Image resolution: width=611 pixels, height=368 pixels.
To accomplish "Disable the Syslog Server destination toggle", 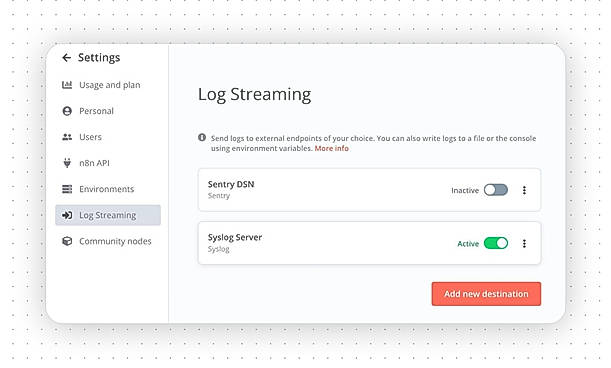I will coord(496,243).
